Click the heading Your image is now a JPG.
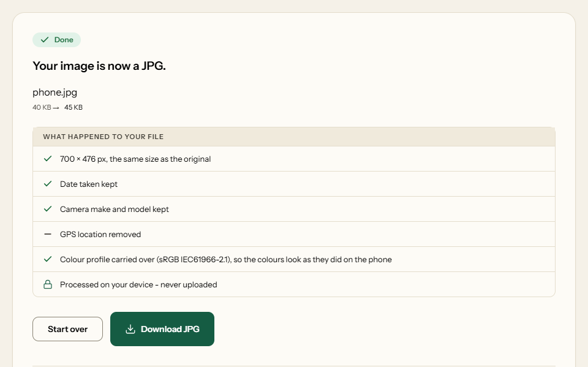This screenshot has width=588, height=367. coord(99,66)
